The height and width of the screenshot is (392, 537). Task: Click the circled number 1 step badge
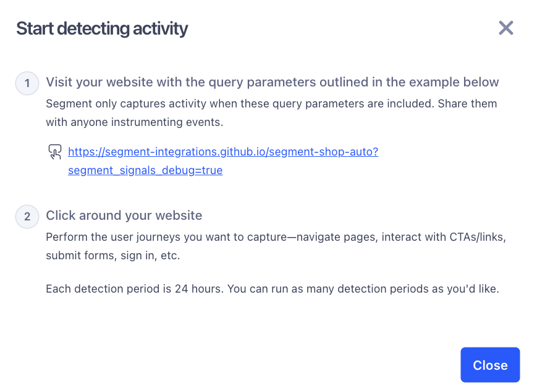[27, 83]
